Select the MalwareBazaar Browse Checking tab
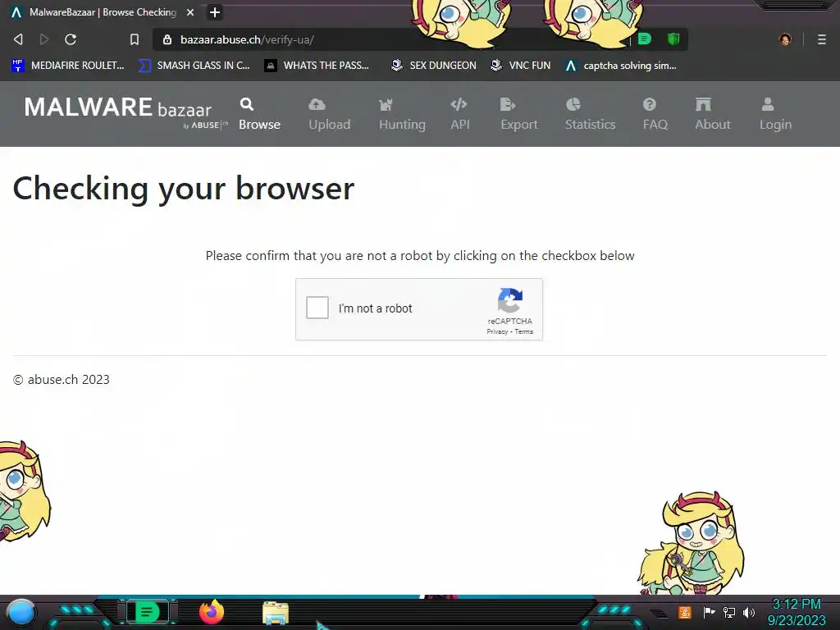The image size is (840, 630). (102, 12)
